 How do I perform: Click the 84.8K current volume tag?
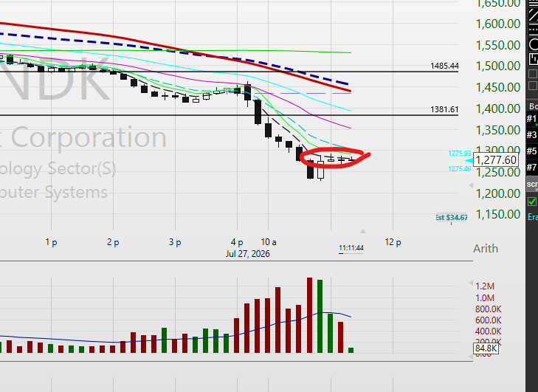pyautogui.click(x=486, y=348)
